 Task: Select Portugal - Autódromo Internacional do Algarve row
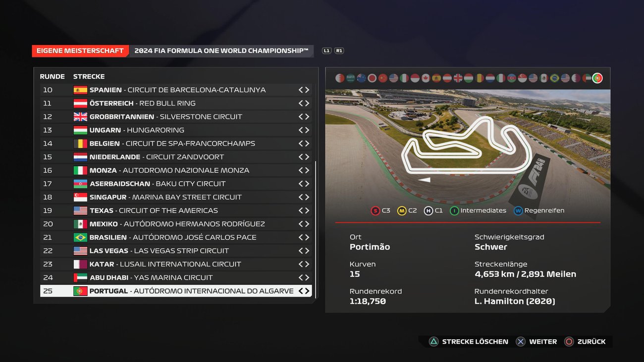176,291
